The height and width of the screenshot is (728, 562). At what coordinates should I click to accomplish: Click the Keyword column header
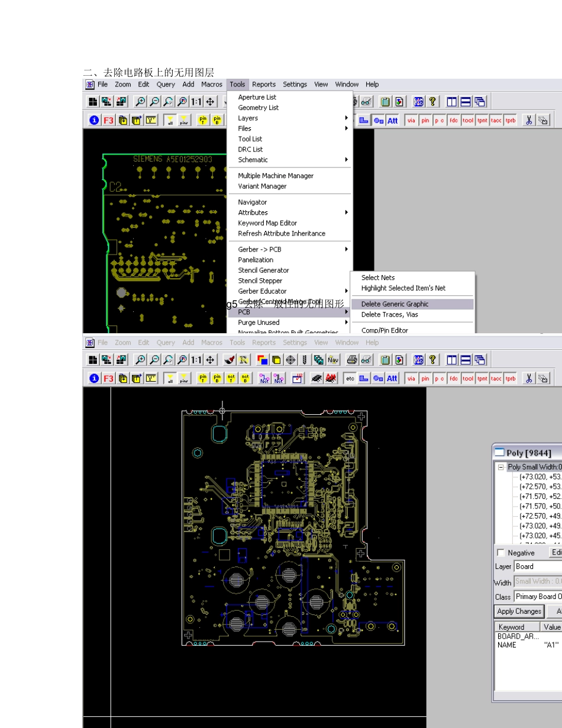pyautogui.click(x=517, y=627)
